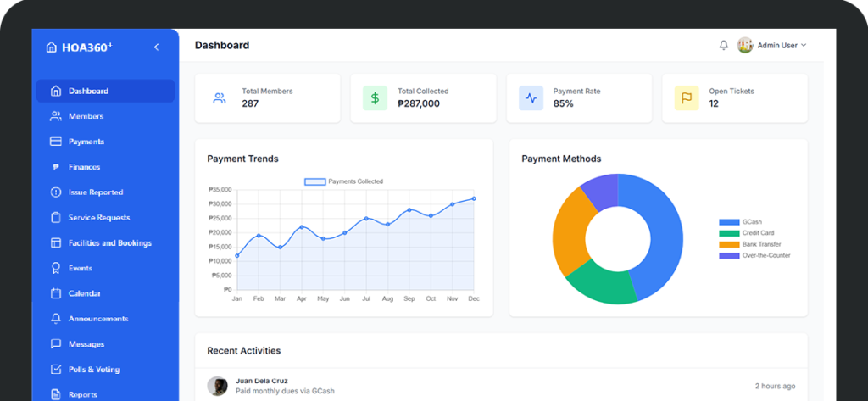Click the Facilities and Bookings icon

56,243
